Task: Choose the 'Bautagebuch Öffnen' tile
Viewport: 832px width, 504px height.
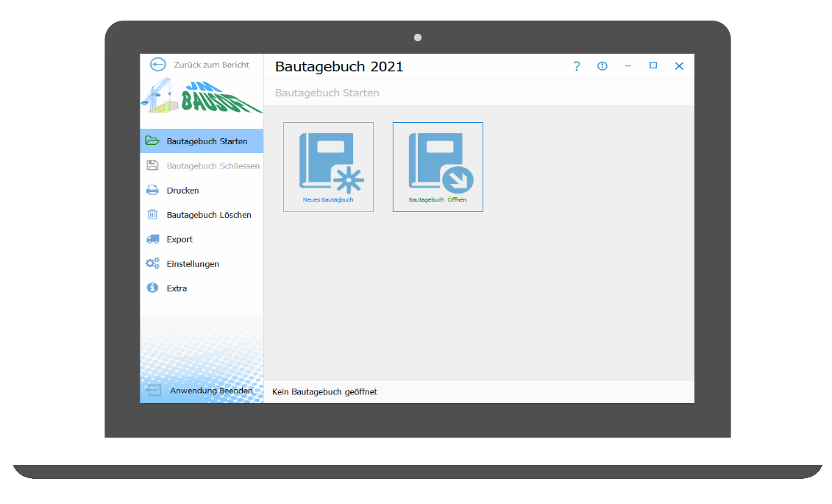Action: click(438, 167)
